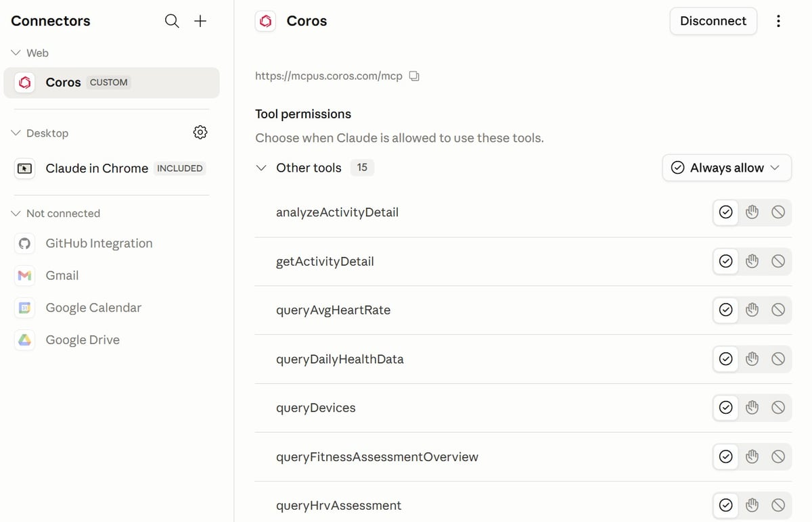Select Claude in Chrome connector
Viewport: 812px width, 522px height.
[x=112, y=168]
